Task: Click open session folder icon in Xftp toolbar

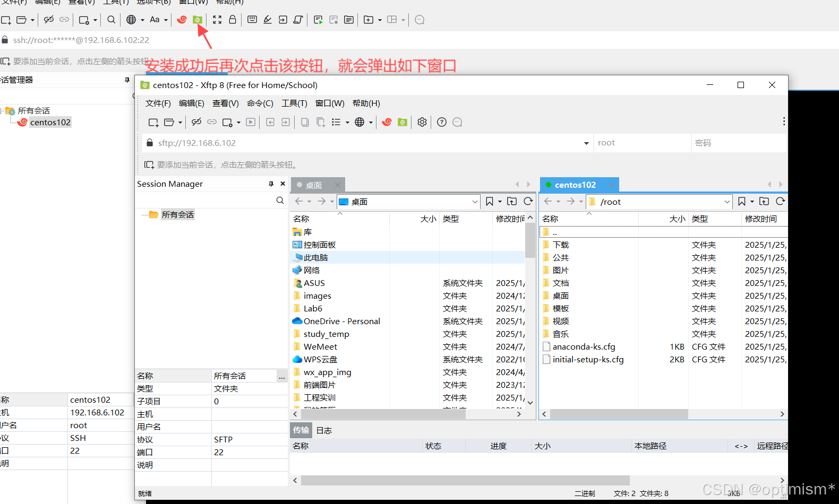Action: point(169,122)
